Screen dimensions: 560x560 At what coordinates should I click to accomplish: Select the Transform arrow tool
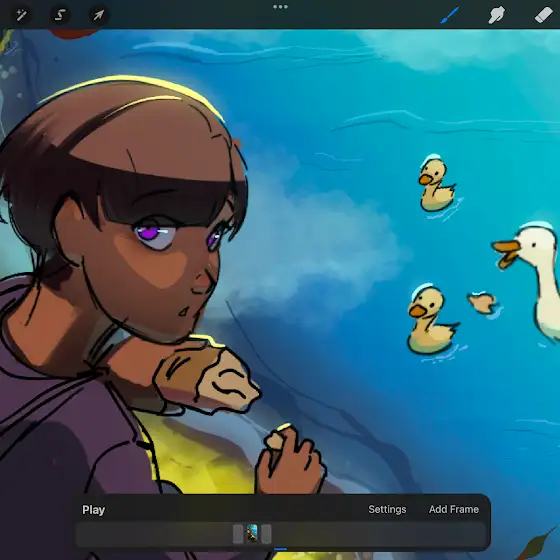pos(99,15)
